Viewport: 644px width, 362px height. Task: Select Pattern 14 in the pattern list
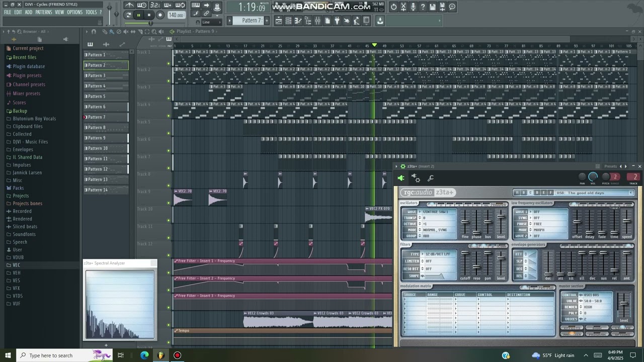pyautogui.click(x=106, y=190)
